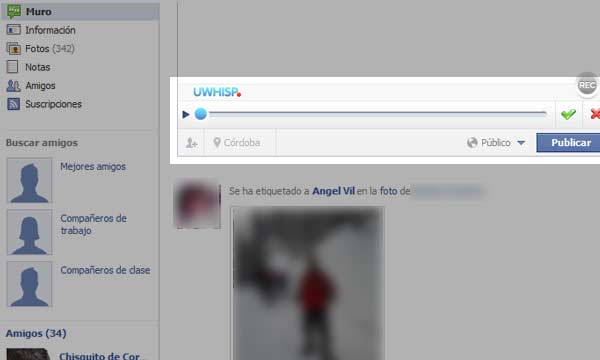Open the Muro wall section
This screenshot has width=600, height=360.
(x=80, y=11)
